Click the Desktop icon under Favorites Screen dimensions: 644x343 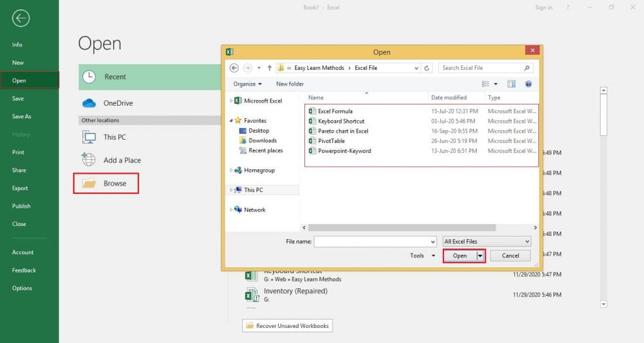click(x=242, y=131)
